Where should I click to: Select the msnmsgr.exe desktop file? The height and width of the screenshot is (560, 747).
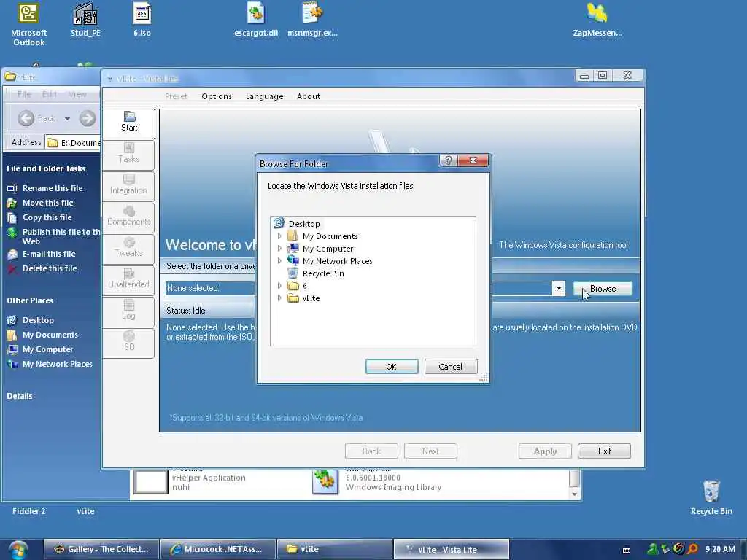click(x=312, y=20)
